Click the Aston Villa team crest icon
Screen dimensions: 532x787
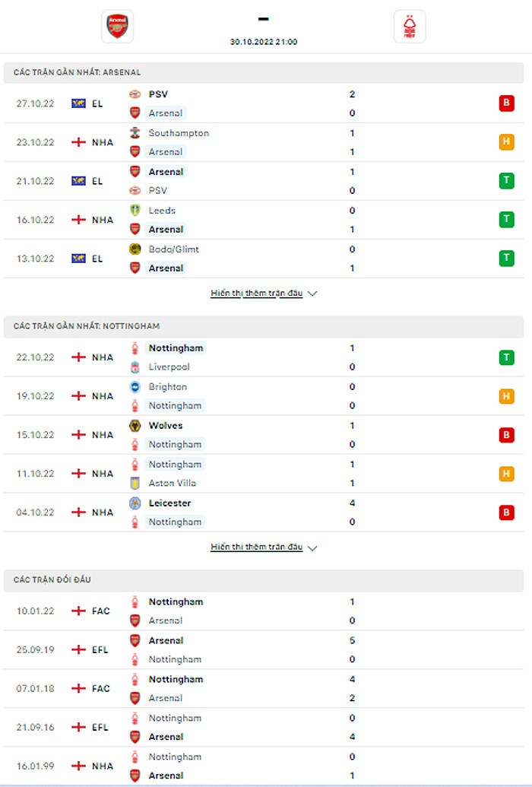(x=135, y=483)
